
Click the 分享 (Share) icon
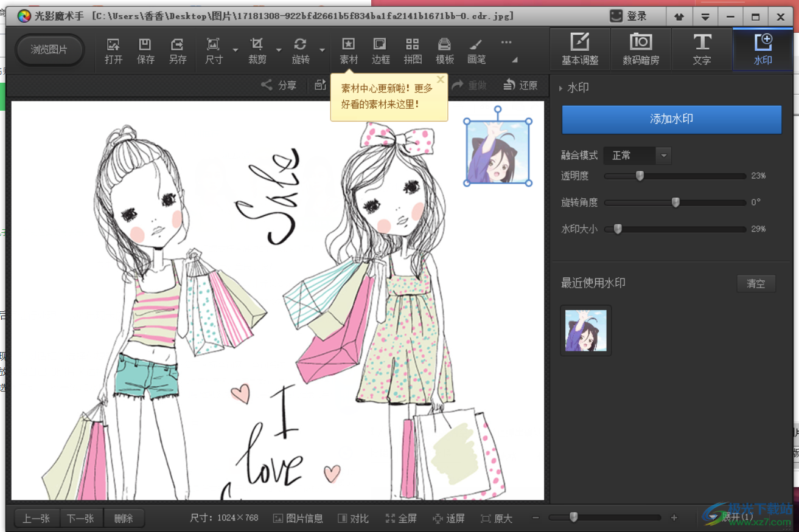[x=279, y=85]
